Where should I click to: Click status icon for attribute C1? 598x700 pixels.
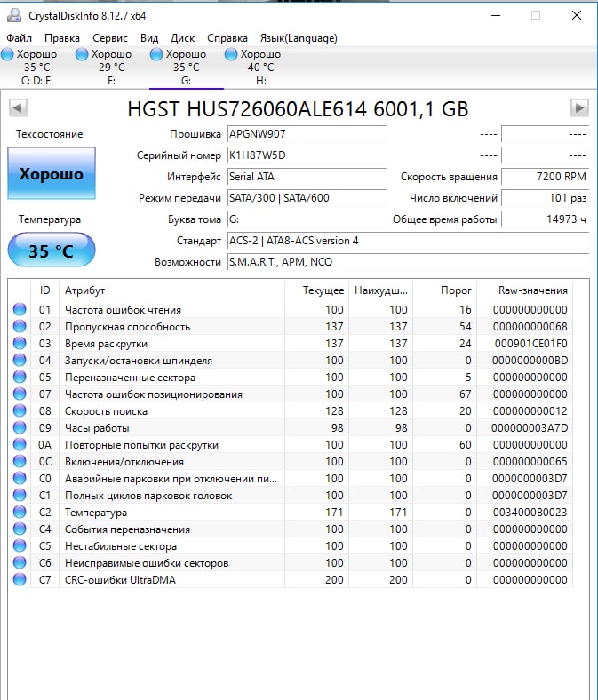20,495
